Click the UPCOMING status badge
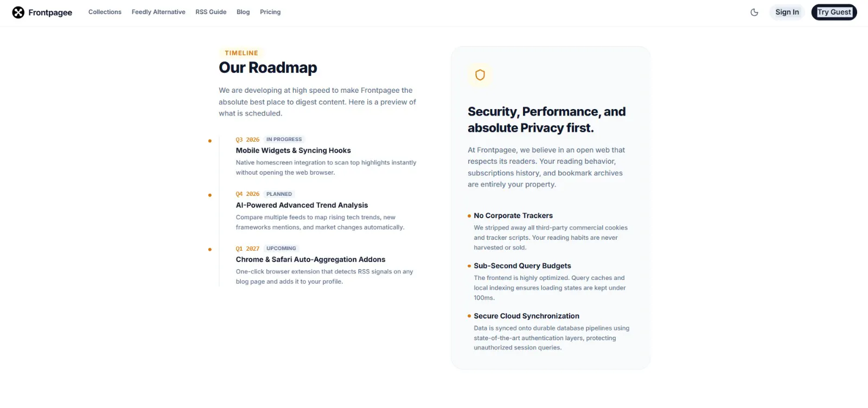 [x=281, y=248]
